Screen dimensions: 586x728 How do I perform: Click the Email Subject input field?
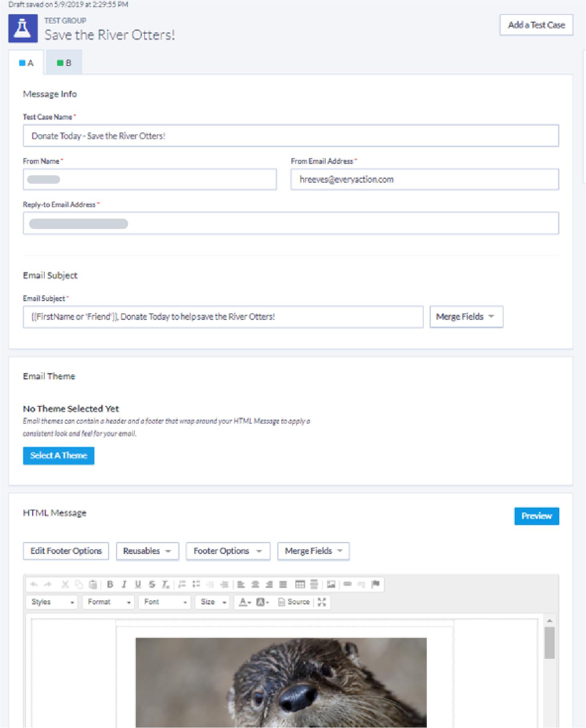point(223,317)
